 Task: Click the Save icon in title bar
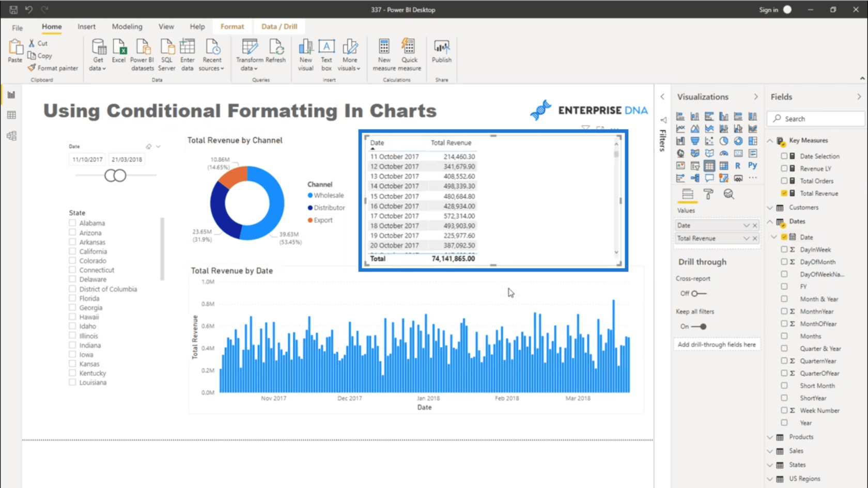click(x=13, y=9)
